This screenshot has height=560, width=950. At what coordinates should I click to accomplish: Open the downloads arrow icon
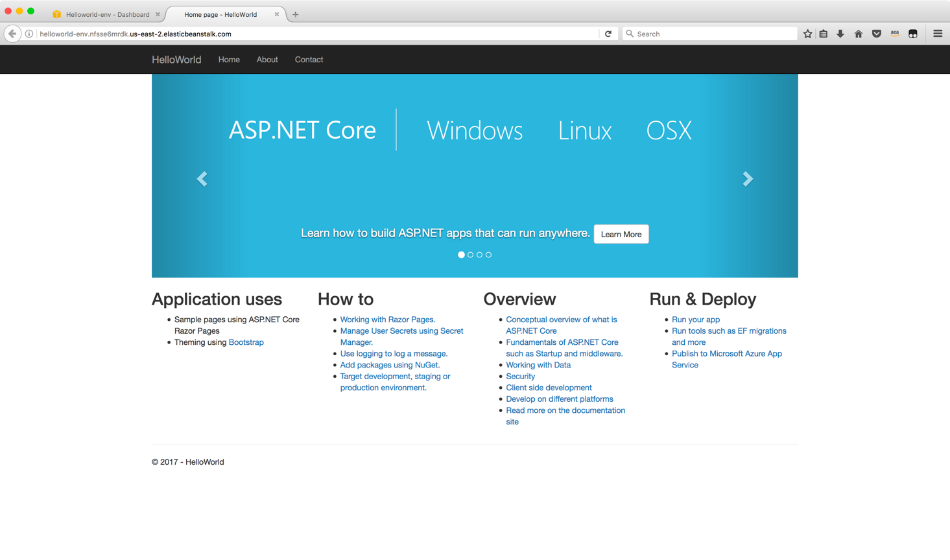point(840,34)
